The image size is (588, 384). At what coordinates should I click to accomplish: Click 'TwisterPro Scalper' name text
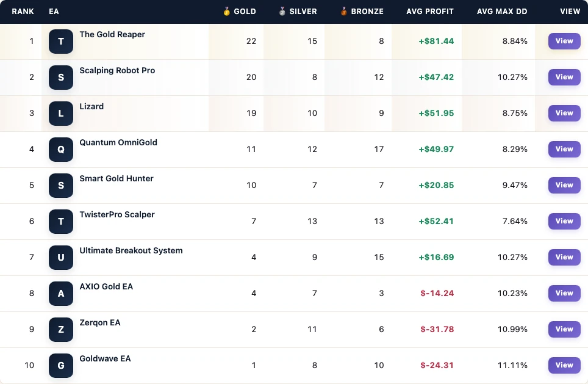[x=117, y=215]
